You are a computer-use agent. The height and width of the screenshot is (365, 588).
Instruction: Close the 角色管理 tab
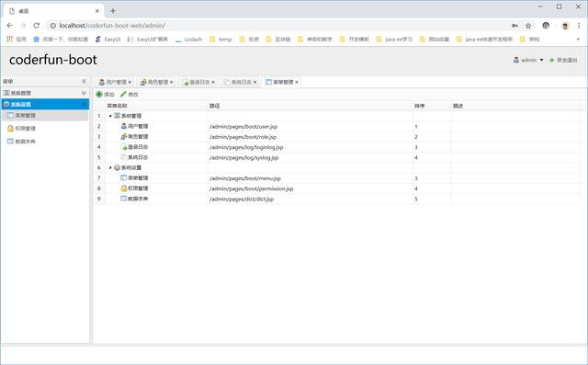coord(172,82)
